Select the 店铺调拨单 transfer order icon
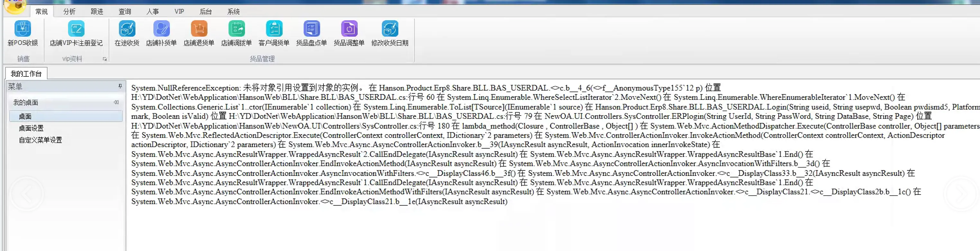The image size is (980, 251). [x=236, y=29]
